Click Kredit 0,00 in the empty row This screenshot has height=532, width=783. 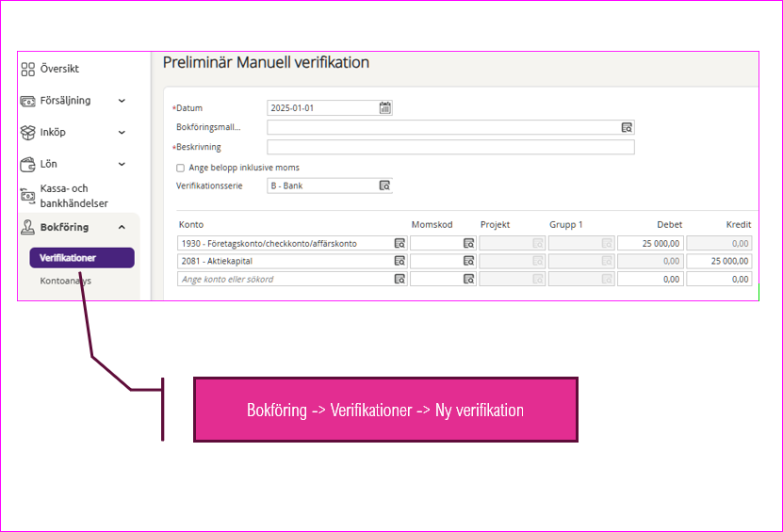coord(719,279)
